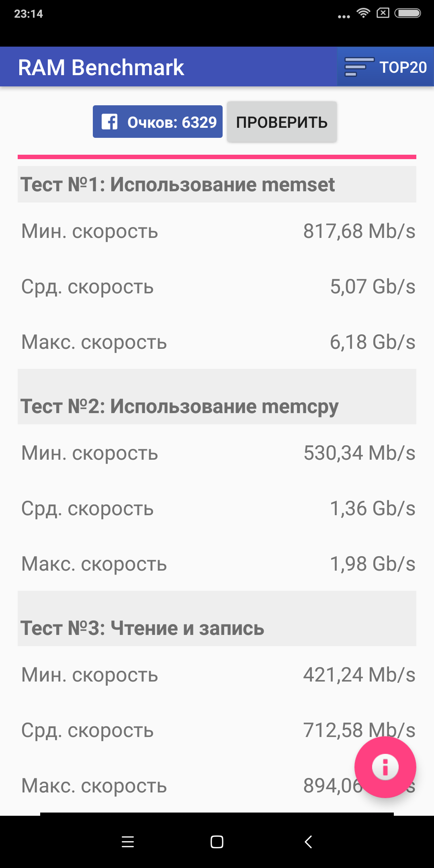The width and height of the screenshot is (434, 868).
Task: Tap the 5,07 Gb/s average speed value
Action: pyautogui.click(x=373, y=287)
